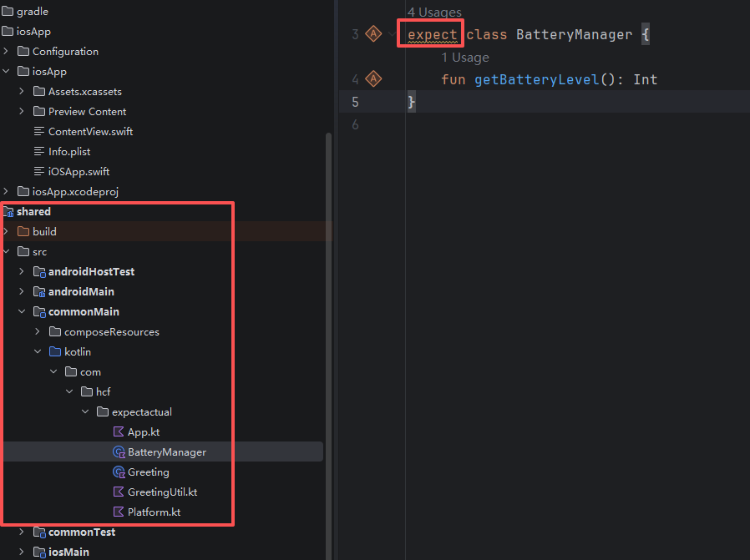The width and height of the screenshot is (750, 560).
Task: Click the gradle folder icon
Action: 8,11
